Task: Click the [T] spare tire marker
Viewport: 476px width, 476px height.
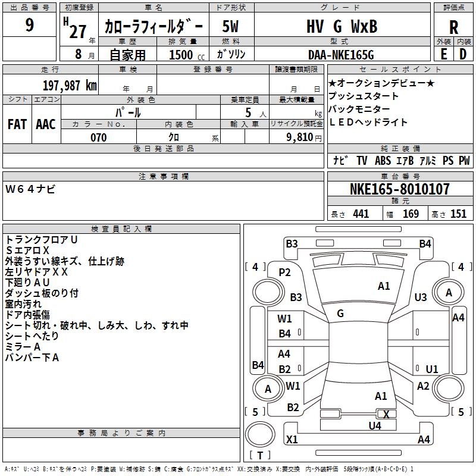Action: pos(261,456)
